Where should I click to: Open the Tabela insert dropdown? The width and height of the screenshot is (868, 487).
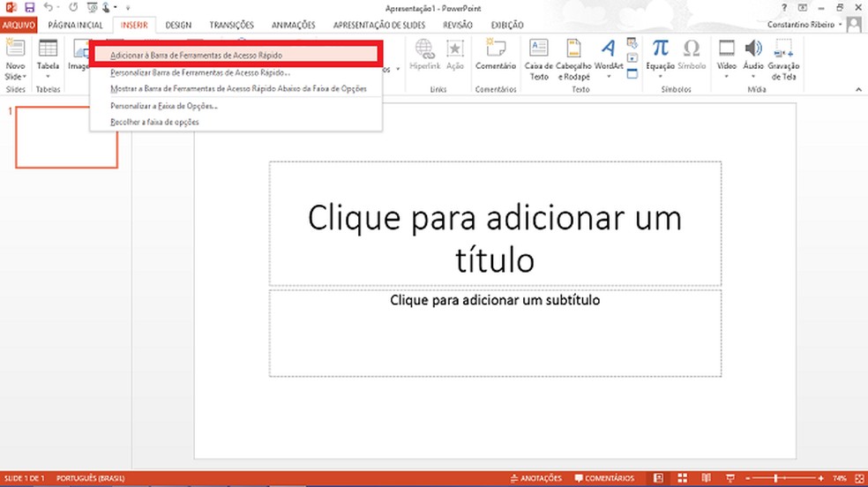tap(49, 59)
